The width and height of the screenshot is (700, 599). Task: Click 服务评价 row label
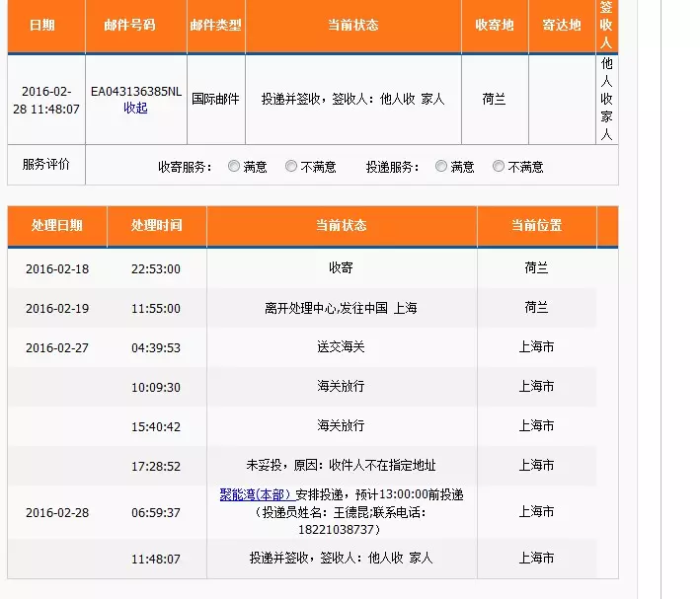(x=46, y=164)
